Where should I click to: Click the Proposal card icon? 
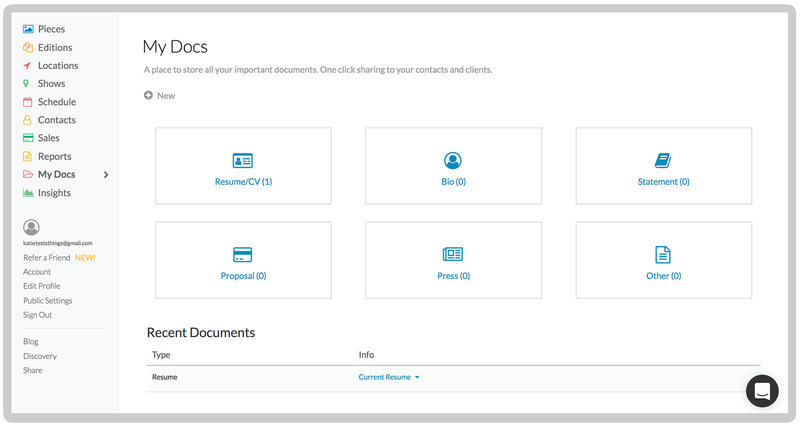(x=243, y=255)
